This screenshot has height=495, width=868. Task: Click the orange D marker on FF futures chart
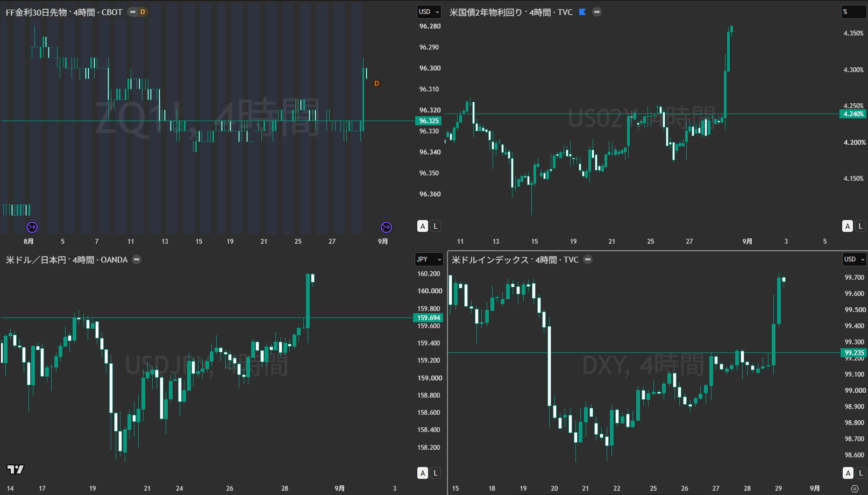tap(376, 83)
